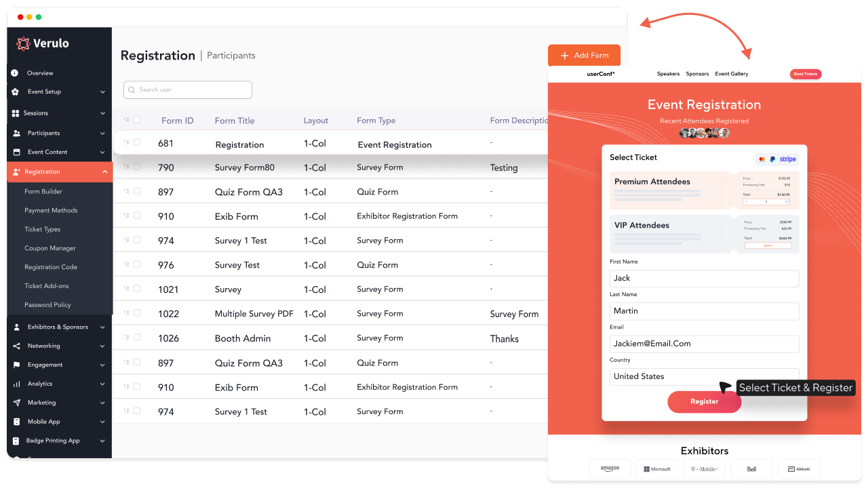This screenshot has width=868, height=488.
Task: Click the Verulo logo icon
Action: [23, 43]
